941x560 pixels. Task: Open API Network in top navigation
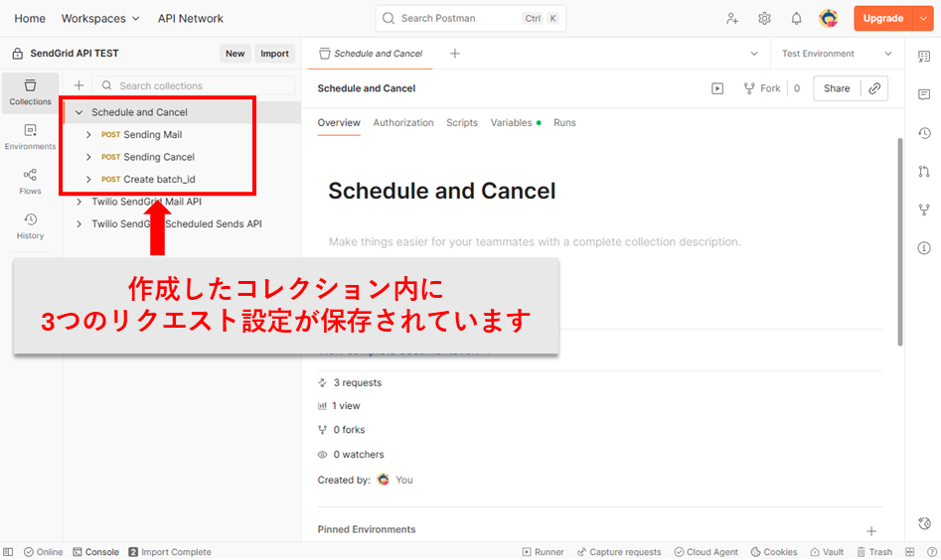[190, 19]
